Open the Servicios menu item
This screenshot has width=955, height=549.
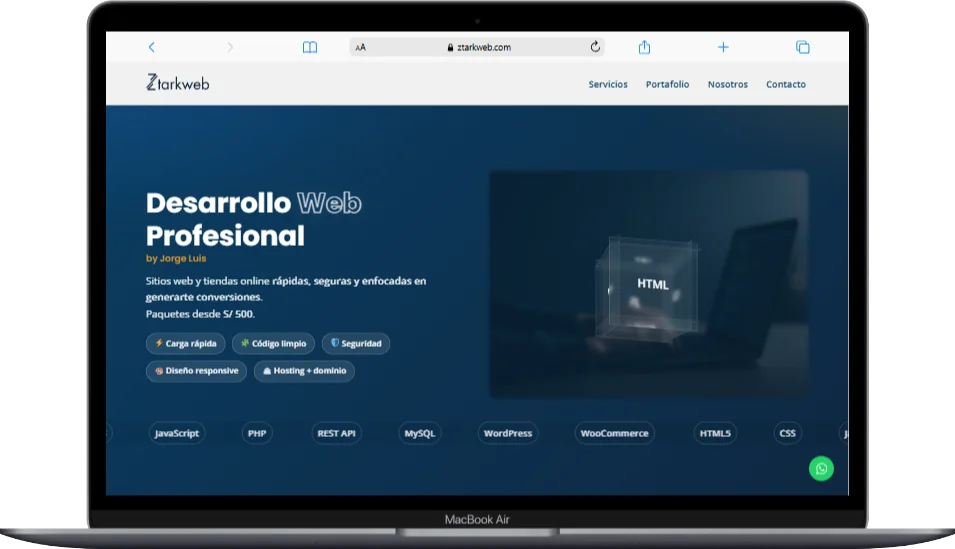(608, 84)
